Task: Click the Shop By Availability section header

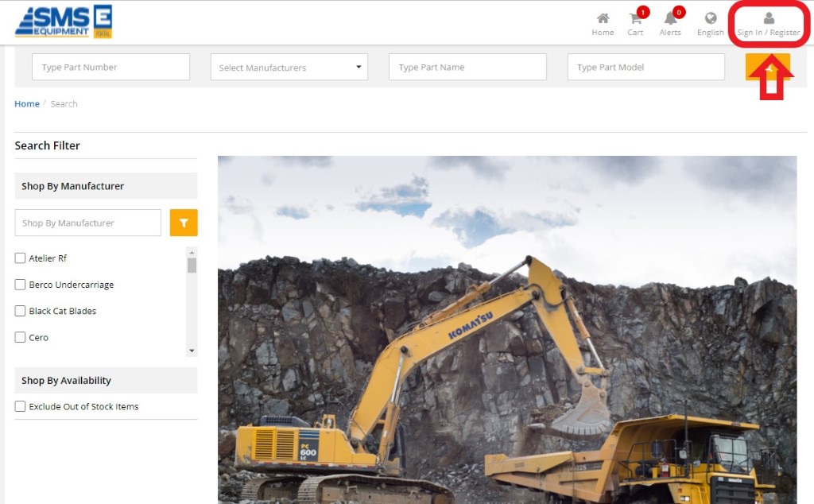Action: click(106, 381)
